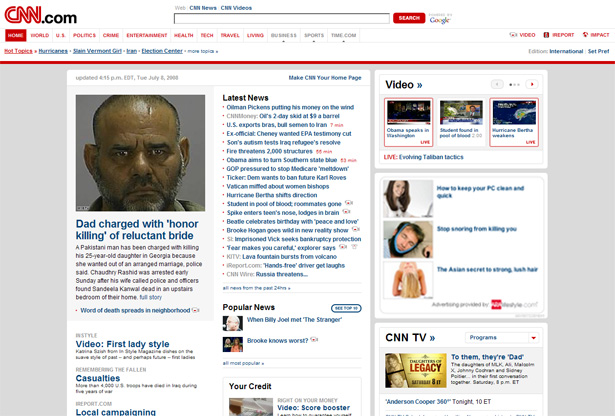Image resolution: width=615 pixels, height=416 pixels.
Task: Click 'all news from the past 24hrs'
Action: coord(257,288)
